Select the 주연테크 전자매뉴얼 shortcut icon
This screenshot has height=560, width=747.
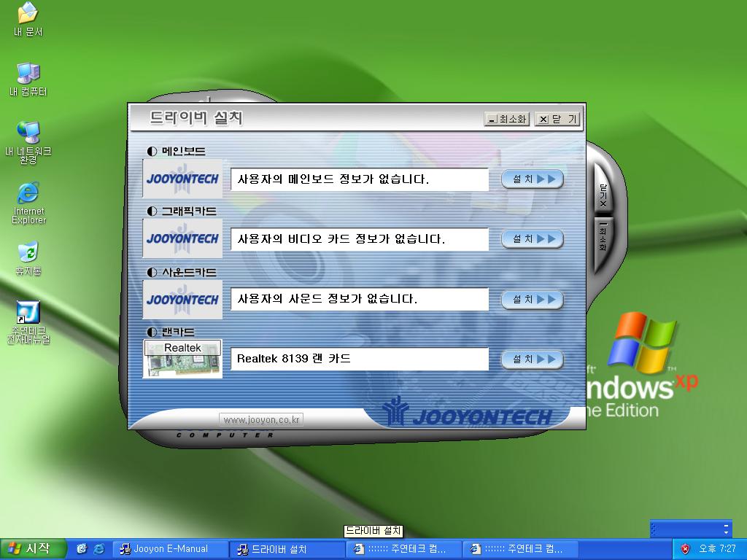click(28, 322)
